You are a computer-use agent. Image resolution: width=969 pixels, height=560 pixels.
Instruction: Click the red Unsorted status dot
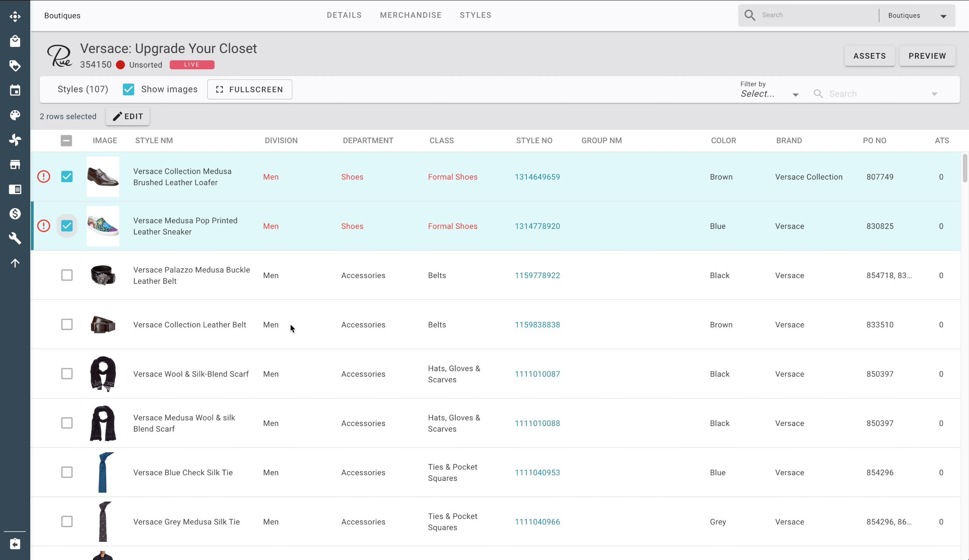[120, 65]
